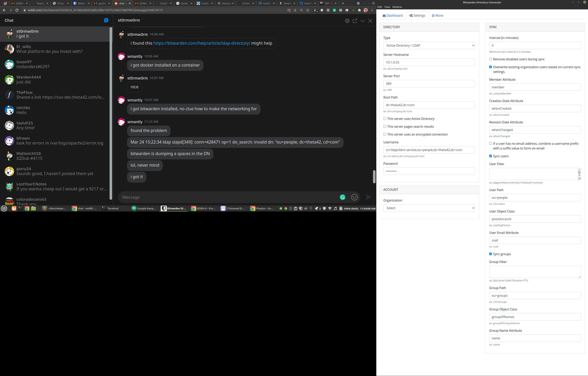Check 'Remove disabled users during sync'
Image resolution: width=588 pixels, height=376 pixels.
click(490, 59)
